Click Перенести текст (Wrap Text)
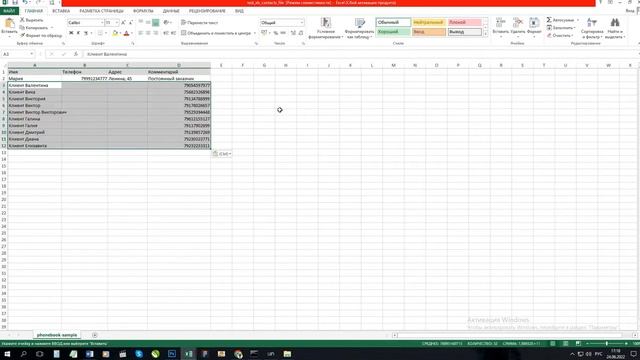 (x=200, y=23)
